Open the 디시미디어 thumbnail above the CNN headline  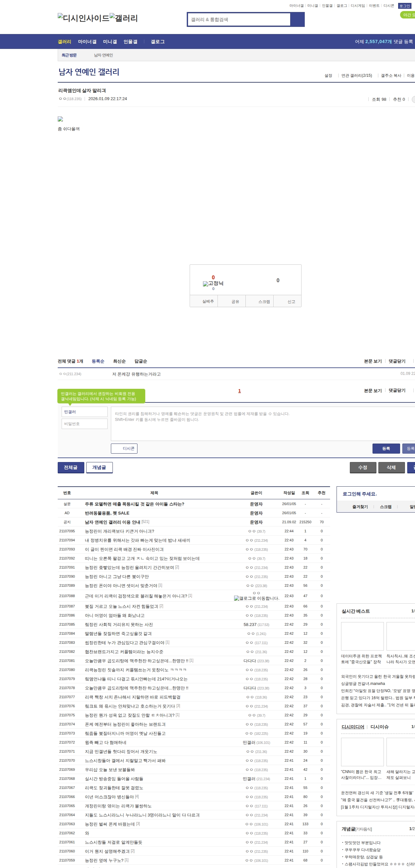[x=362, y=752]
